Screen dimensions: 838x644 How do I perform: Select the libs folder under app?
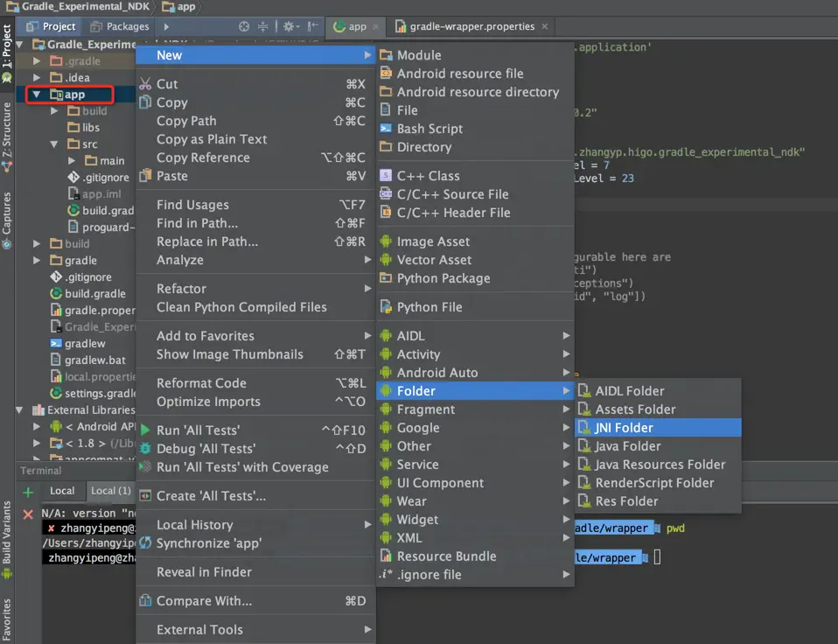click(x=83, y=128)
